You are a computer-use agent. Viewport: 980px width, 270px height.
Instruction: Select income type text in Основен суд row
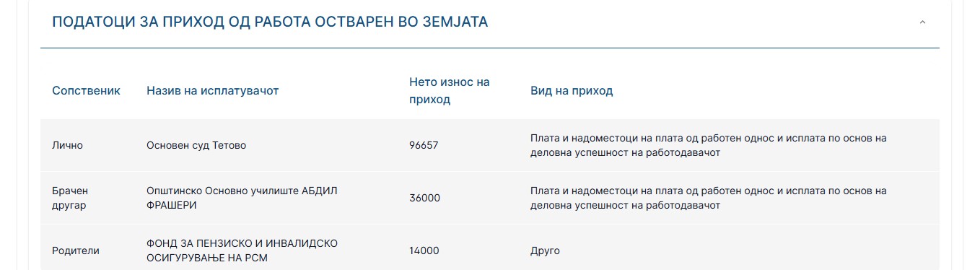pos(709,145)
